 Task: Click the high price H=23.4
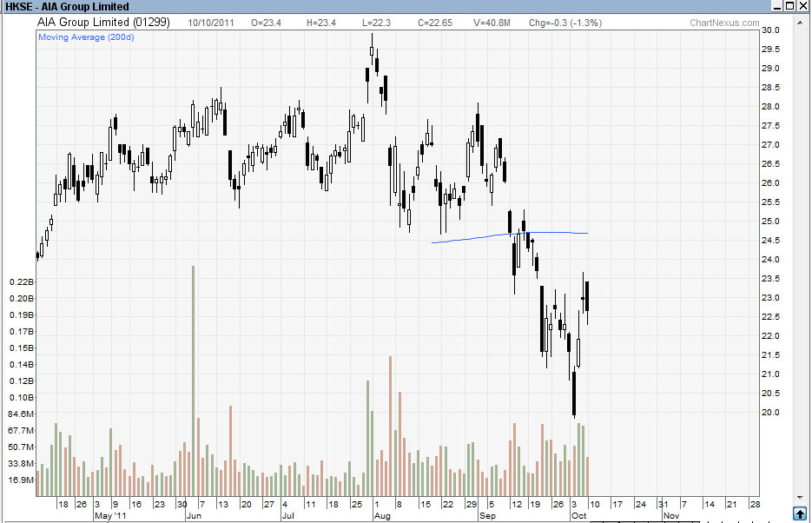[x=321, y=23]
